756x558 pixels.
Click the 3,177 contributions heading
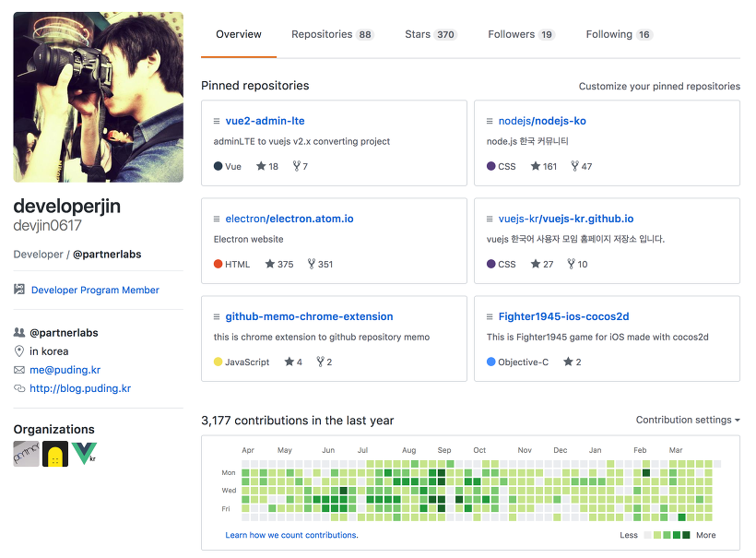pyautogui.click(x=298, y=421)
